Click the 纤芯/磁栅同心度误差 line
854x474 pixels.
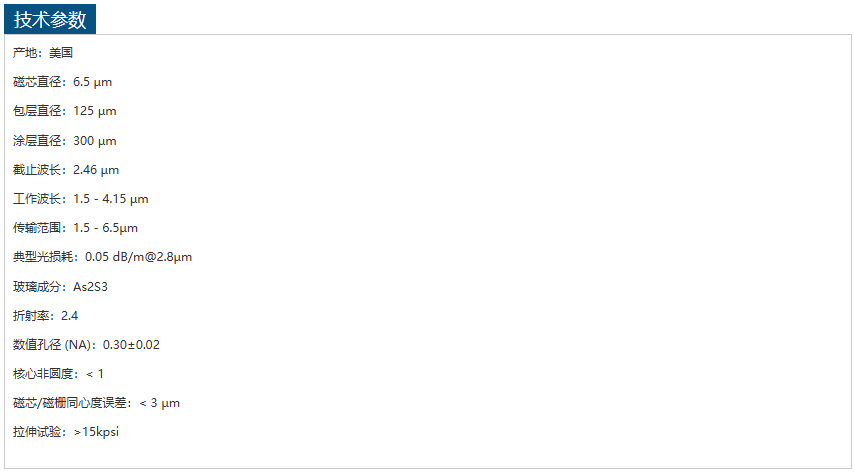(96, 403)
